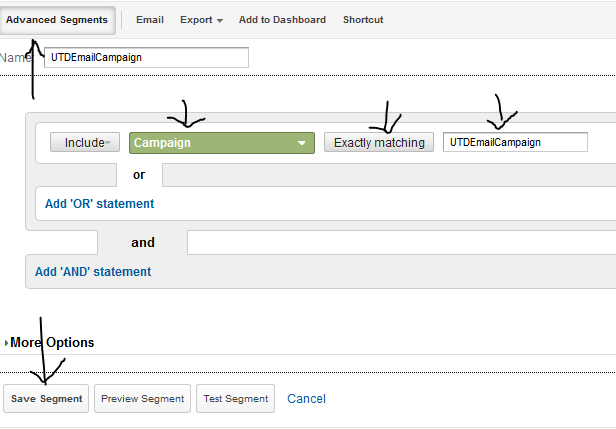Add an 'AND' statement
The image size is (616, 429).
93,272
